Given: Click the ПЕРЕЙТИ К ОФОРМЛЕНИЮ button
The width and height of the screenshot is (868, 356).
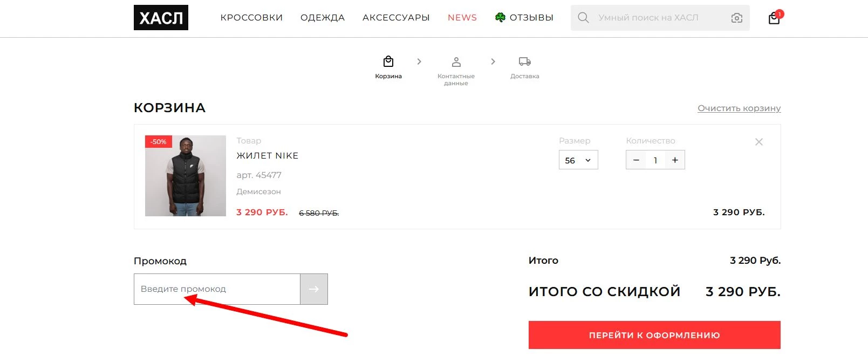Looking at the screenshot, I should coord(654,334).
